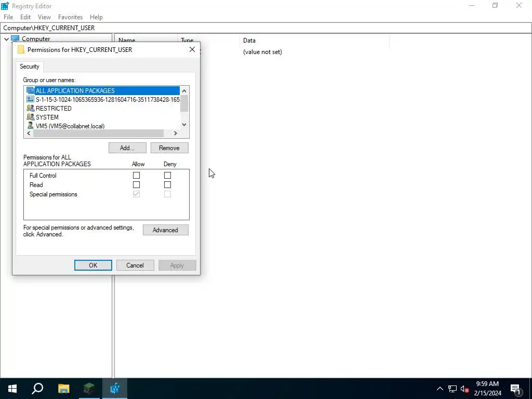Click the (value not set) data cell

pos(262,52)
